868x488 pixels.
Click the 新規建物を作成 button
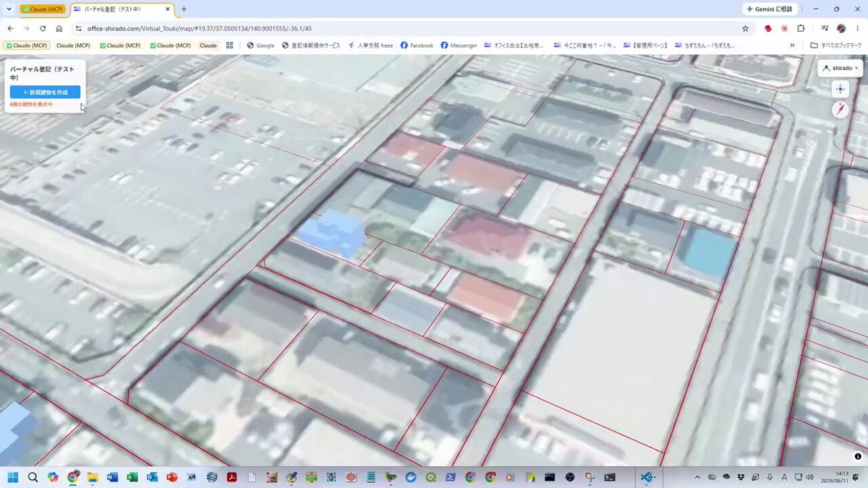coord(45,93)
